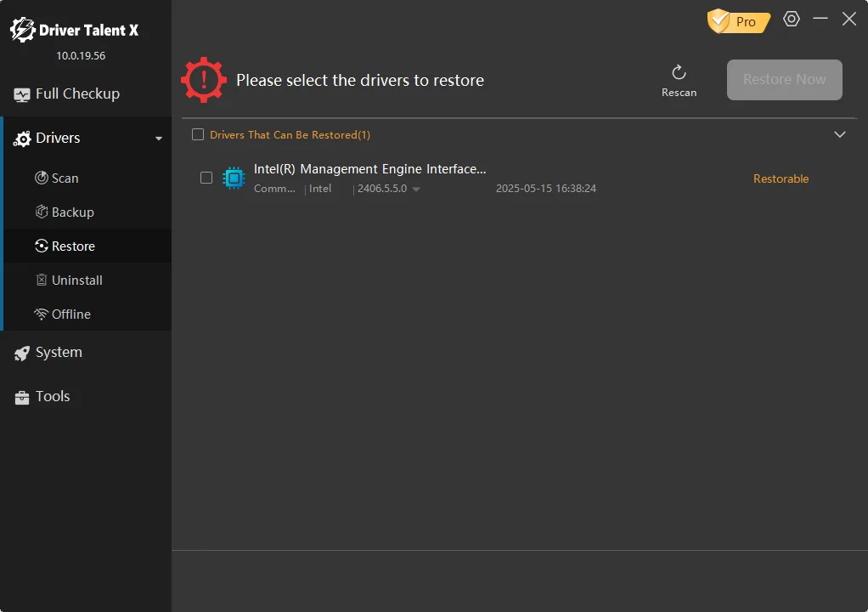Click the Driver Talent X logo icon
868x612 pixels.
(23, 30)
